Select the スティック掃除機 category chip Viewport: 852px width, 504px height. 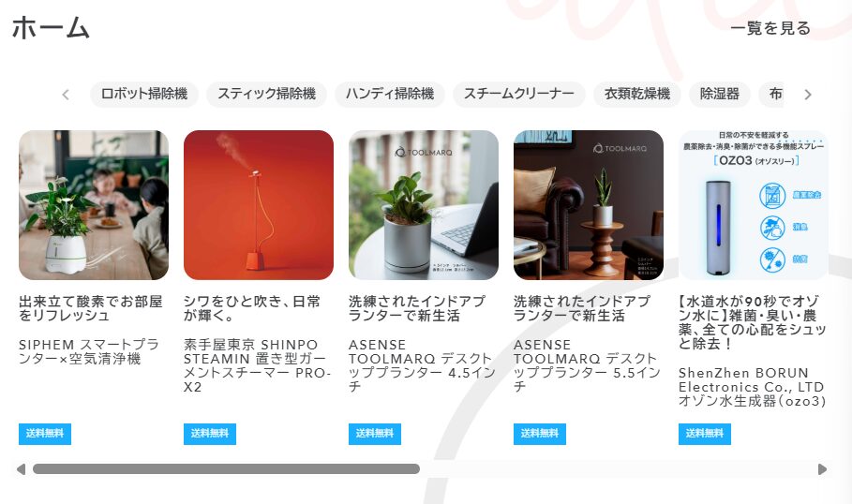pyautogui.click(x=266, y=94)
